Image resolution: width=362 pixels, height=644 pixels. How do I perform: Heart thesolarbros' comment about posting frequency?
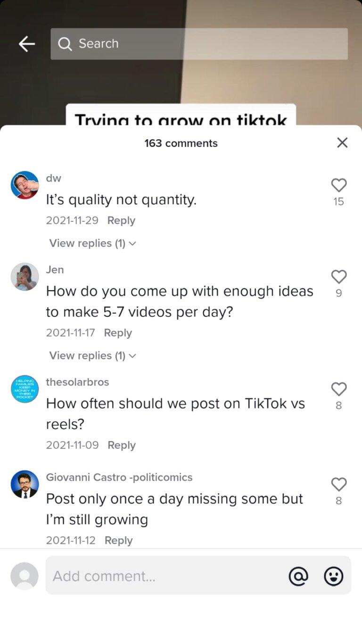tap(339, 389)
